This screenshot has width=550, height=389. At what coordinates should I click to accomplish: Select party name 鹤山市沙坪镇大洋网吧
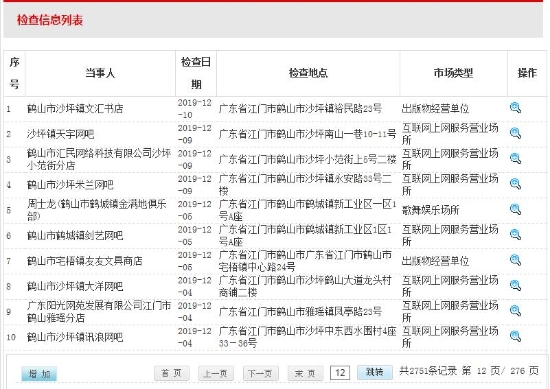tap(75, 286)
